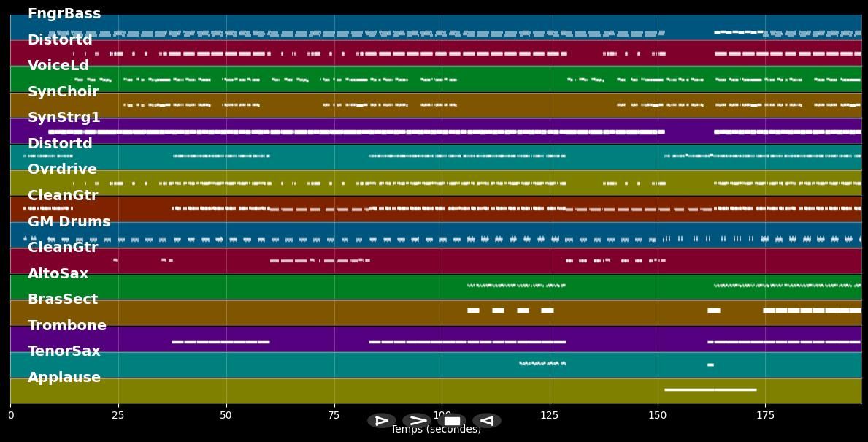This screenshot has width=868, height=442.
Task: Select the BrasSect track label
Action: pos(63,300)
